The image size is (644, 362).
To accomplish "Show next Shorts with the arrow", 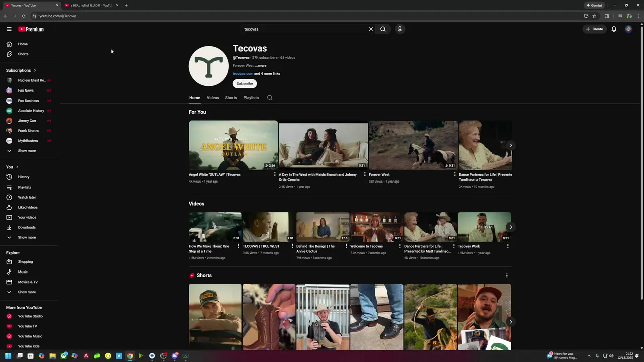I will (510, 322).
